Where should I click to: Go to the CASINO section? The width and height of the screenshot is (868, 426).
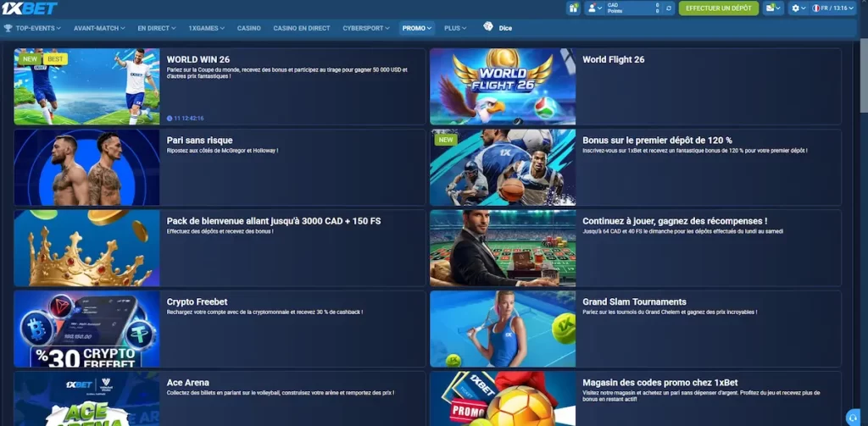click(249, 28)
